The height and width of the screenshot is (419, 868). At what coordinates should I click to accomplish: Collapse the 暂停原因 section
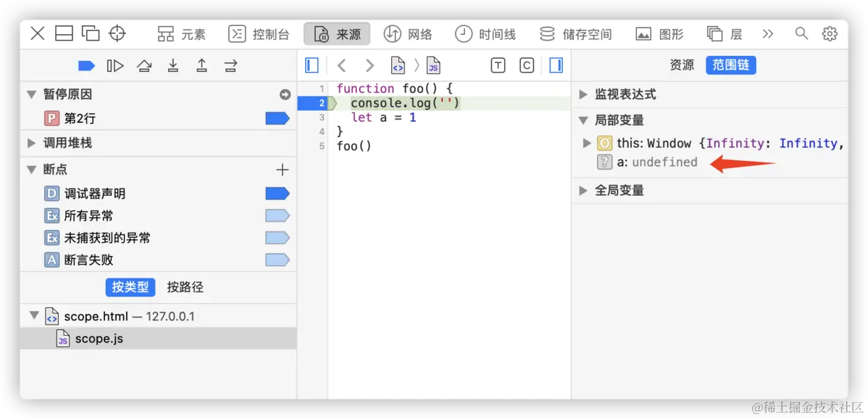coord(31,94)
